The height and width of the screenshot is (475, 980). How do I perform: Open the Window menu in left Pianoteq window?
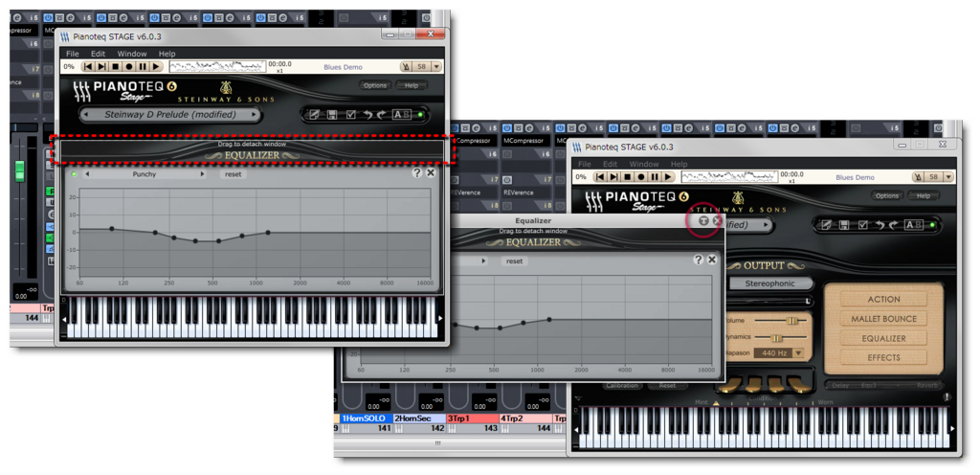132,54
